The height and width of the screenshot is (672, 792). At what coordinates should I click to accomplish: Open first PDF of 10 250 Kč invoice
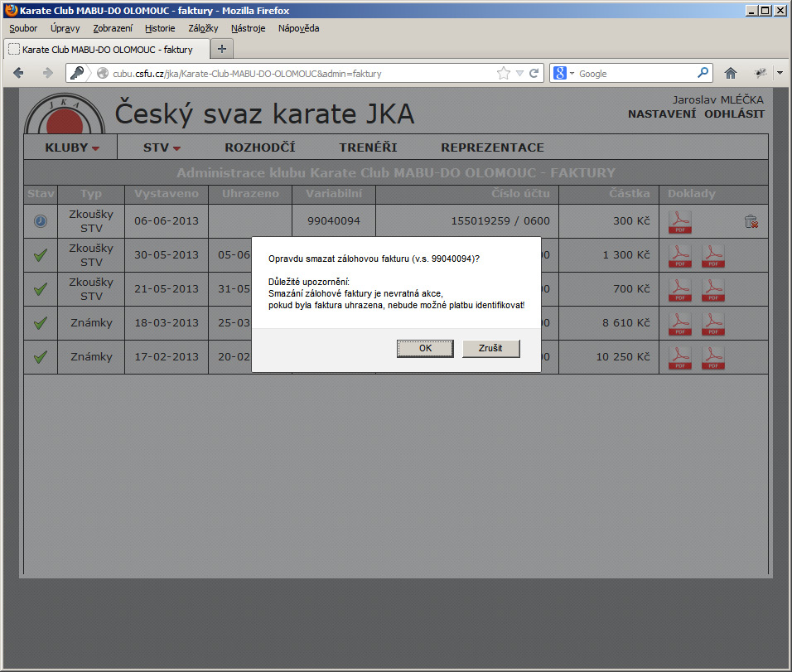(680, 357)
